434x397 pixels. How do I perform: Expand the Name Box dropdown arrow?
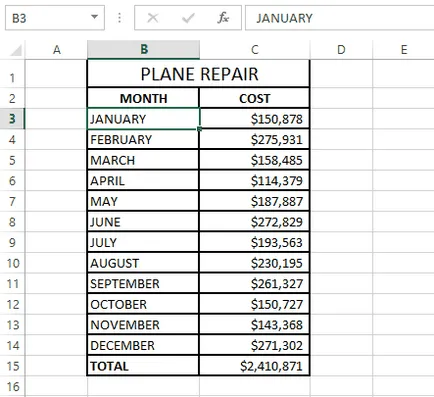94,17
